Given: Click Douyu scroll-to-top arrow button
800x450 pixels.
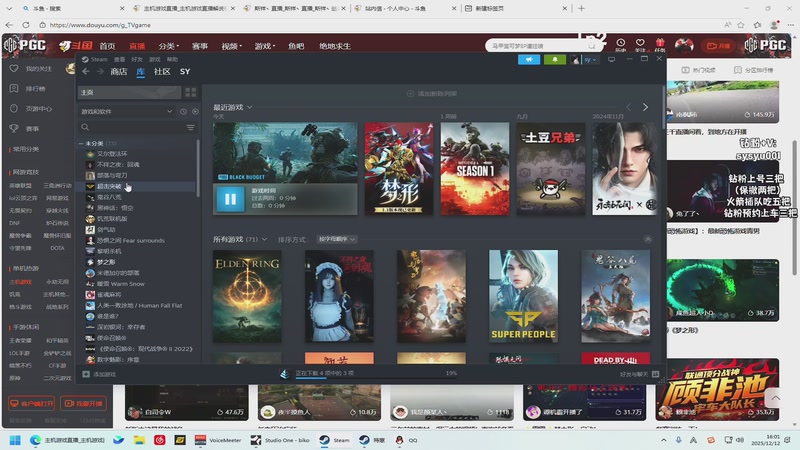Looking at the screenshot, I should [776, 397].
